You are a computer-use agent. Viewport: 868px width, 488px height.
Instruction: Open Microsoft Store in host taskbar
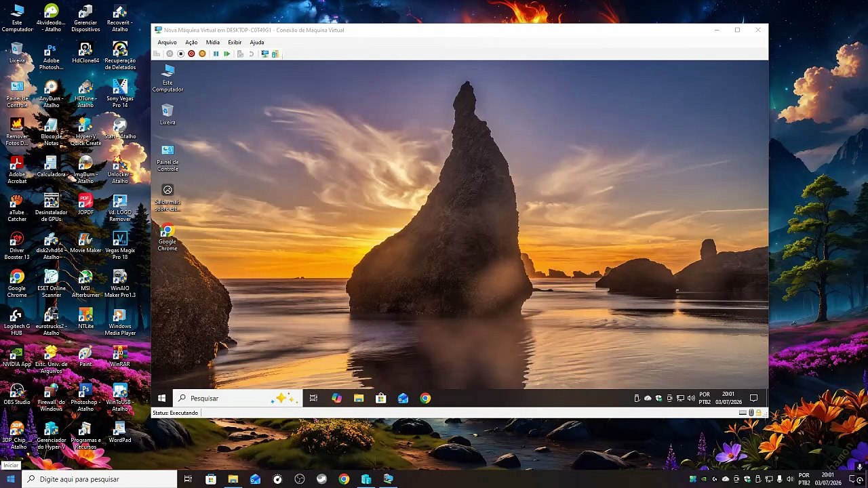(x=210, y=479)
